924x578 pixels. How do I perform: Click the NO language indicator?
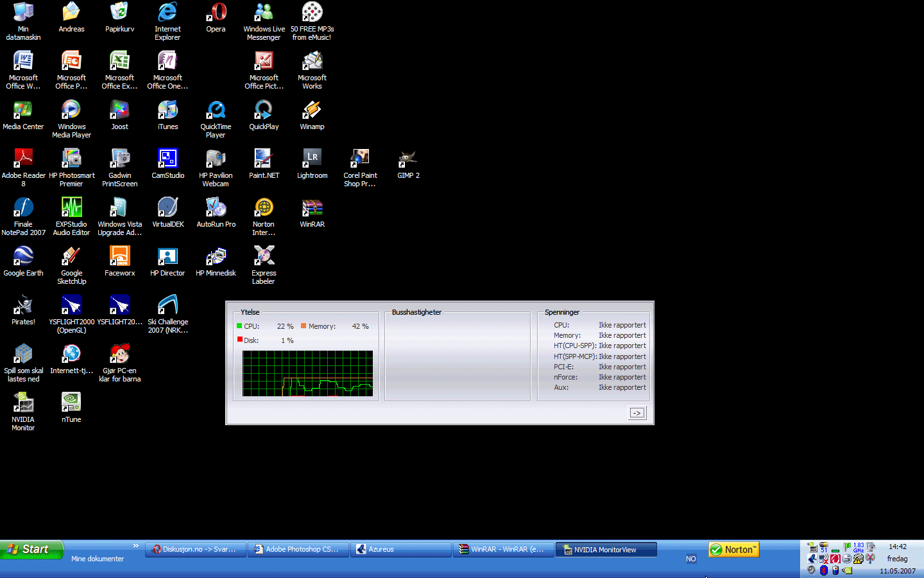[691, 559]
